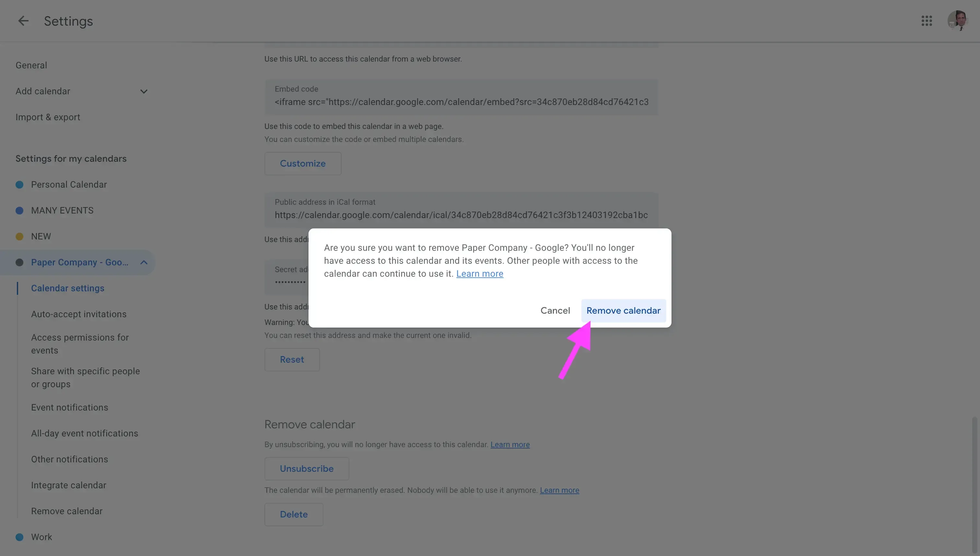Screen dimensions: 980x556
Task: Click the back arrow to exit Settings
Action: click(x=23, y=21)
